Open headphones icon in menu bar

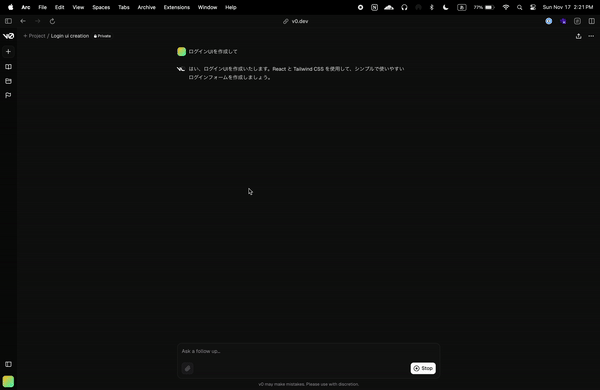(x=404, y=7)
